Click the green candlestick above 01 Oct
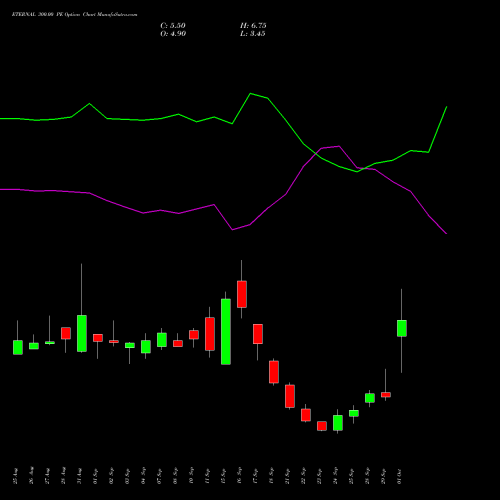Viewport: 500px width, 500px height. tap(402, 328)
